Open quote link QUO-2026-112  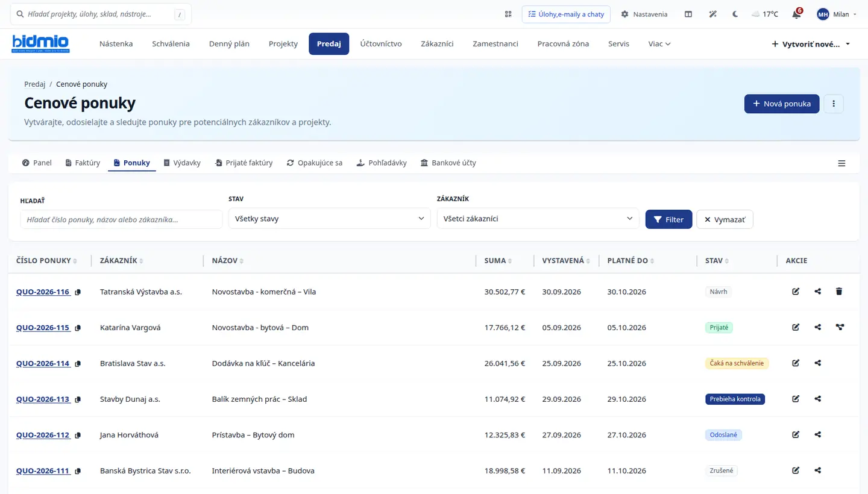[x=43, y=435]
